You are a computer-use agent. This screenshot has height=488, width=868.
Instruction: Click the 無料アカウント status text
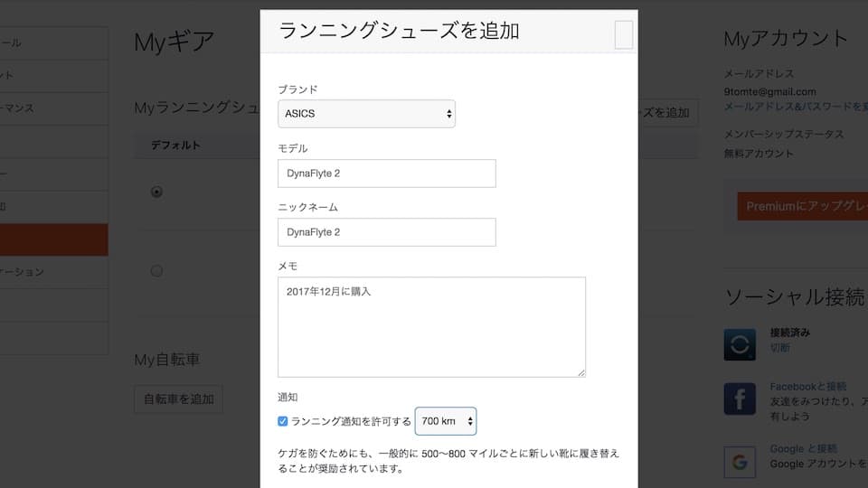coord(759,154)
